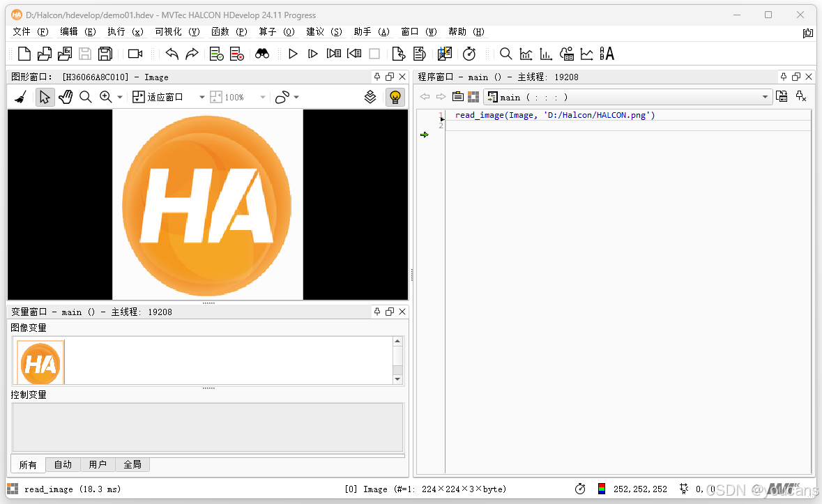This screenshot has height=504, width=822.
Task: Open the feature inspection tool
Action: tap(567, 54)
